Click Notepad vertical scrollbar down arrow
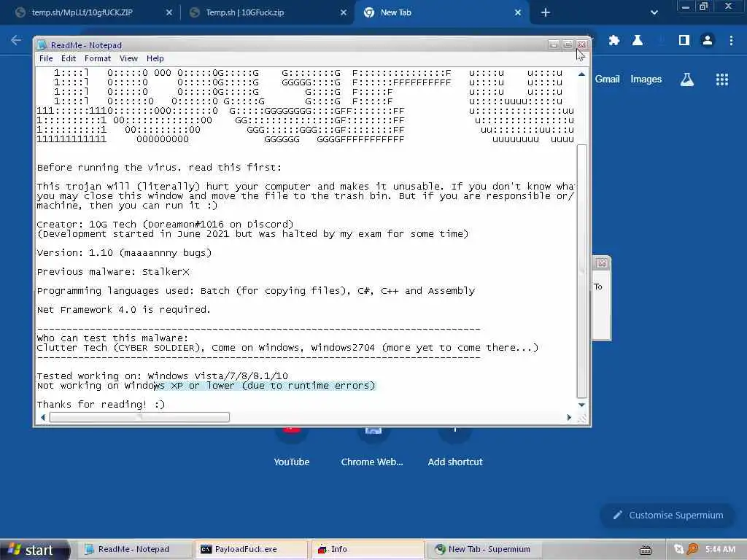The height and width of the screenshot is (560, 747). pyautogui.click(x=581, y=405)
